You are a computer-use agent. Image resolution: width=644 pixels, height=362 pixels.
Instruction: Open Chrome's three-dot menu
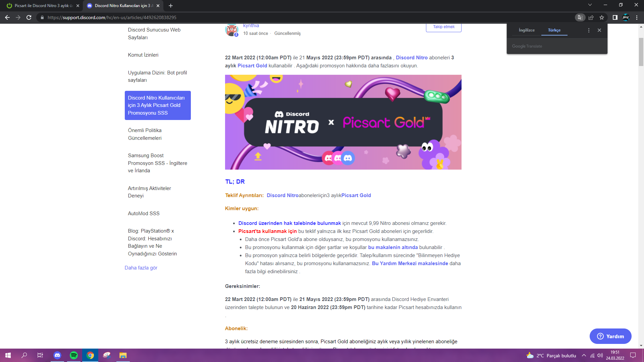(x=636, y=17)
